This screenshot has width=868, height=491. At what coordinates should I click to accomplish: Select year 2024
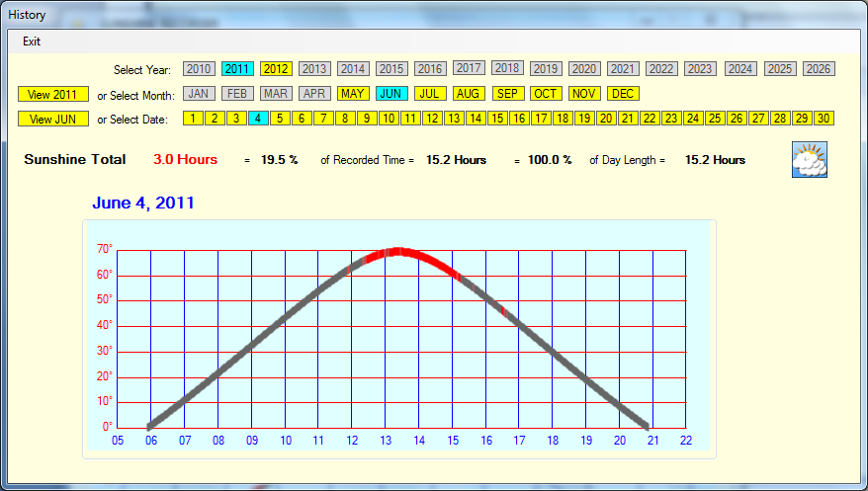(x=740, y=68)
